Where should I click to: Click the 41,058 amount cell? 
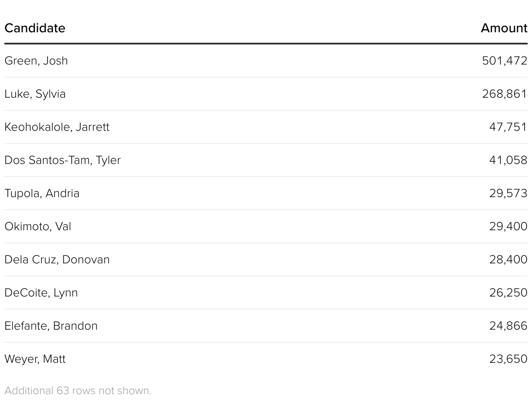point(508,160)
